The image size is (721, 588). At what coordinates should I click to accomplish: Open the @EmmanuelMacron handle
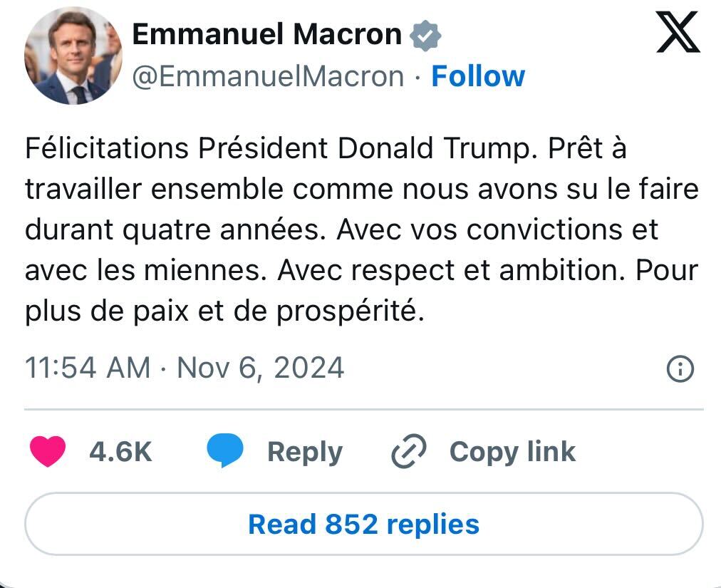point(268,76)
